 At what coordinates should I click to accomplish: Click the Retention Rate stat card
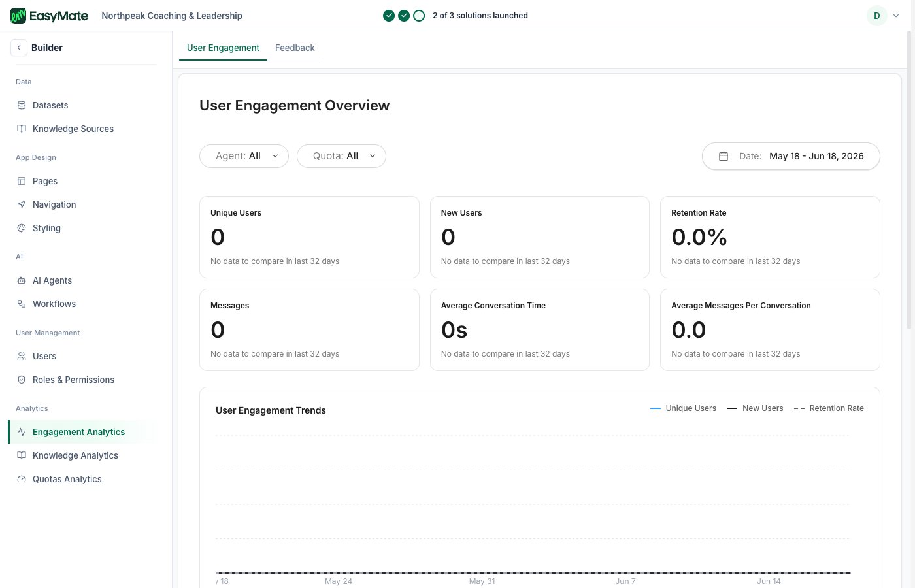coord(770,237)
